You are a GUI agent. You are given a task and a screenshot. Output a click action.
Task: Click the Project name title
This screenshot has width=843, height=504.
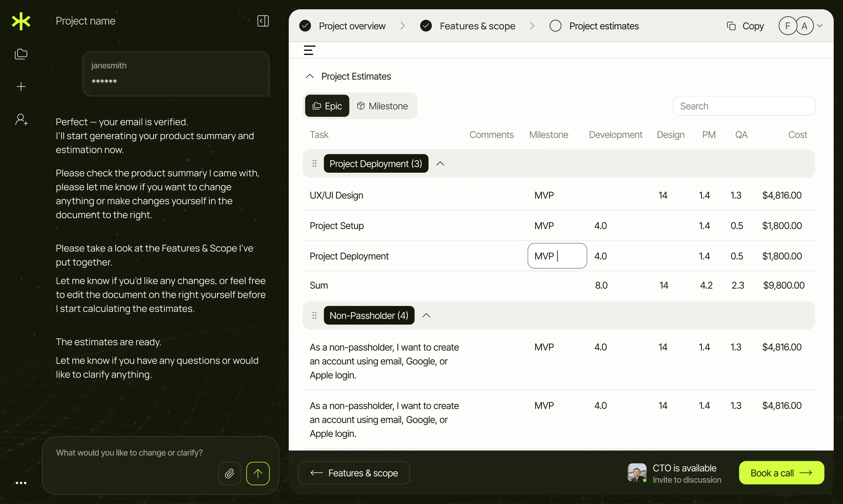coord(85,21)
